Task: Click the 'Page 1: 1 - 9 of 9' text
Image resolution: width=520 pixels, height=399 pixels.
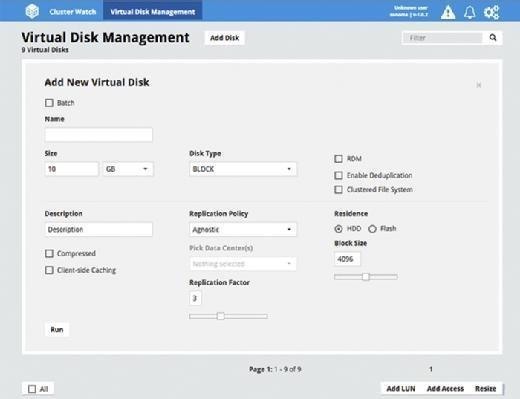Action: click(x=275, y=369)
